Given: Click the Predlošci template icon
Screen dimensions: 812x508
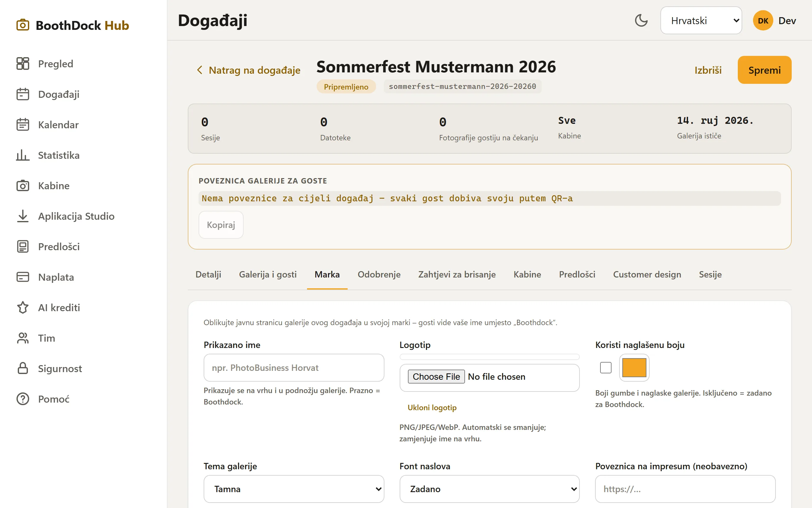Looking at the screenshot, I should 23,247.
